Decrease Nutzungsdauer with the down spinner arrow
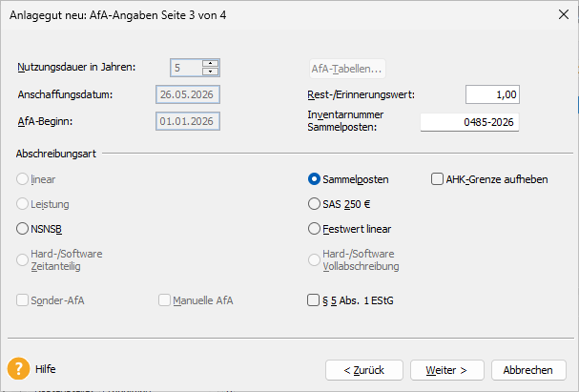 [211, 72]
